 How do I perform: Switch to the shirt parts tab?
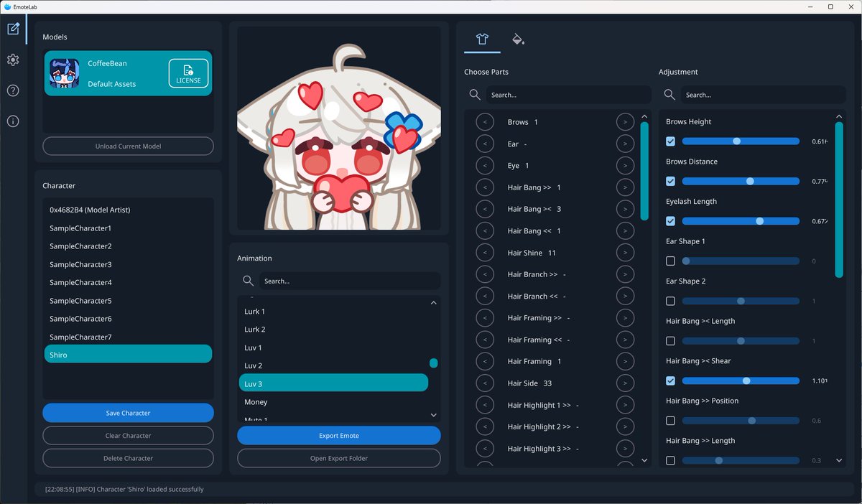click(482, 39)
